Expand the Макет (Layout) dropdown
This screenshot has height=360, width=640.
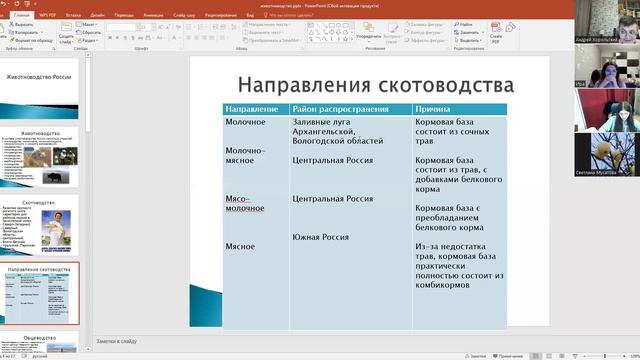(87, 24)
